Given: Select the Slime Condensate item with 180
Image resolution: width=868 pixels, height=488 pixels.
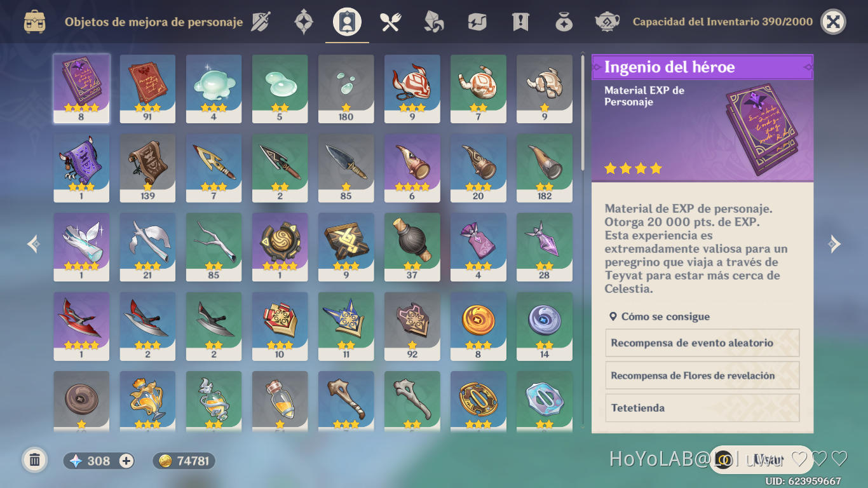Looking at the screenshot, I should point(346,88).
